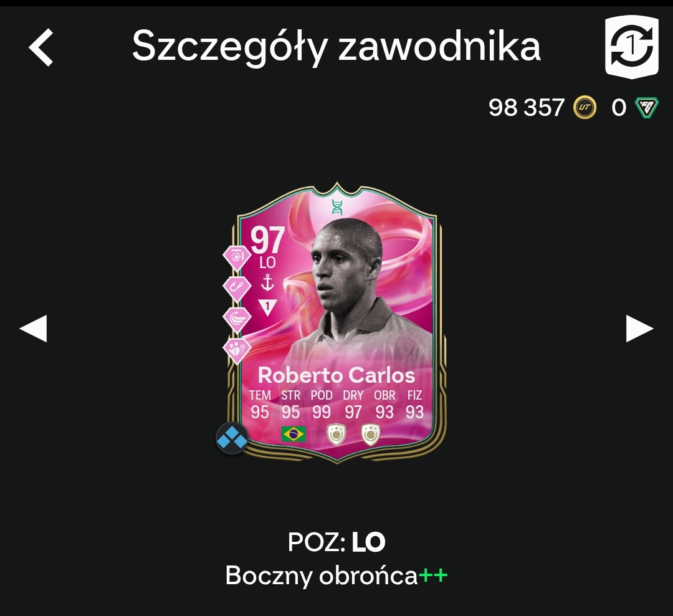Tap the green FC points icon

pyautogui.click(x=646, y=107)
